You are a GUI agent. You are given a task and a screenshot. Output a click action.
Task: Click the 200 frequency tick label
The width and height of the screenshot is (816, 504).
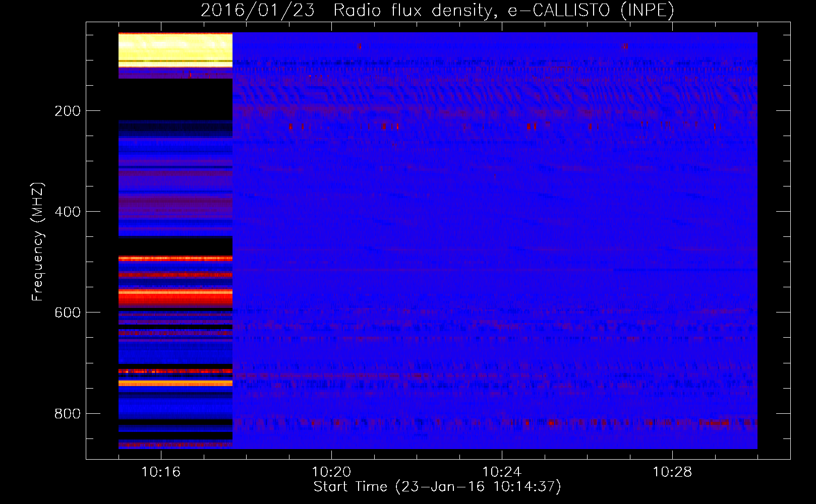[68, 111]
